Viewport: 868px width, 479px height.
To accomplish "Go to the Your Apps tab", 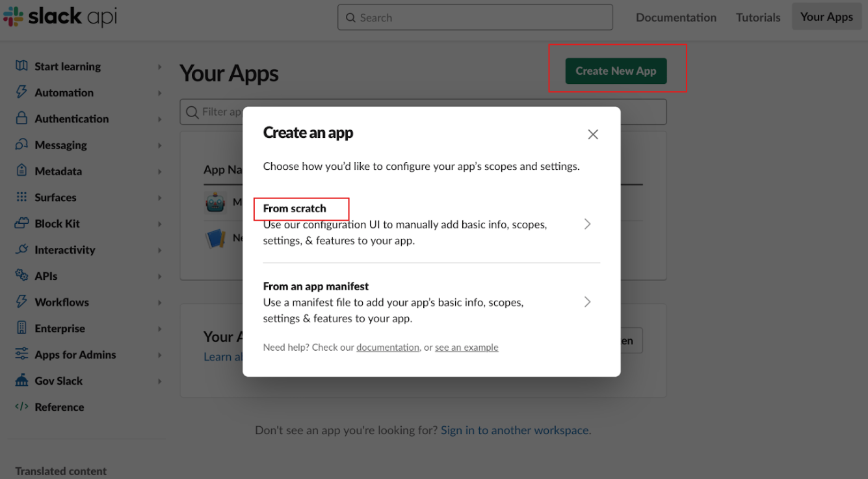I will tap(826, 17).
